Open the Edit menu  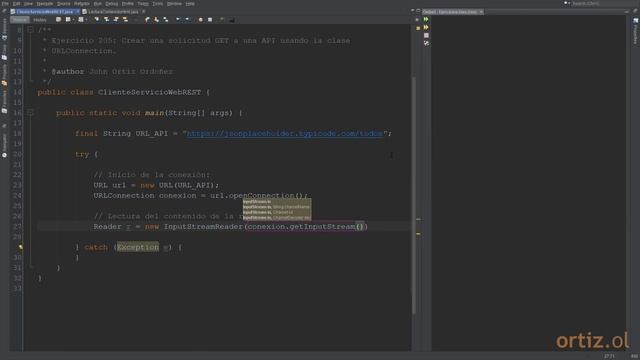[x=16, y=3]
